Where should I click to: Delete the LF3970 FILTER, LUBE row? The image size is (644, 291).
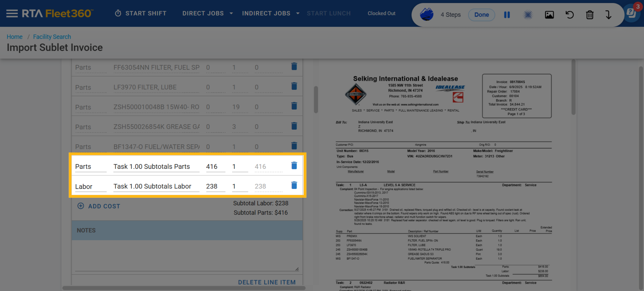point(294,87)
